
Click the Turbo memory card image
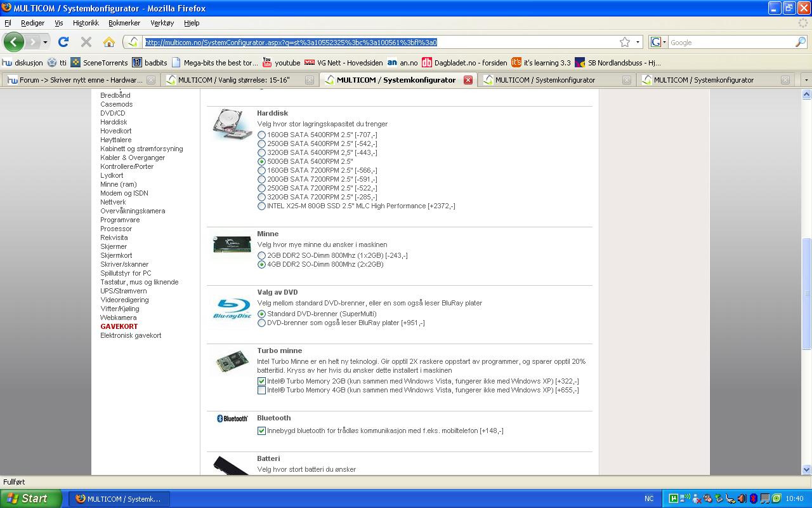232,363
